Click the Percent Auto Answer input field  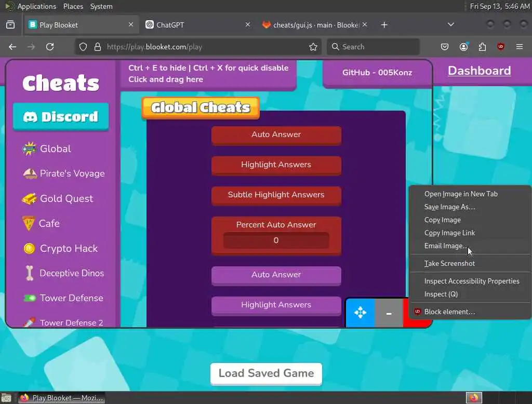coord(276,240)
